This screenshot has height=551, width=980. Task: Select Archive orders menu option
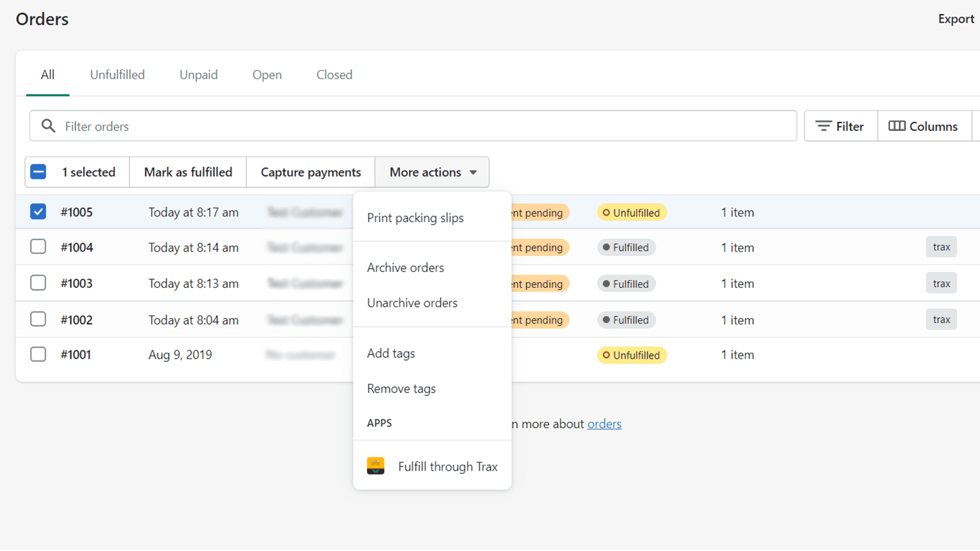405,268
